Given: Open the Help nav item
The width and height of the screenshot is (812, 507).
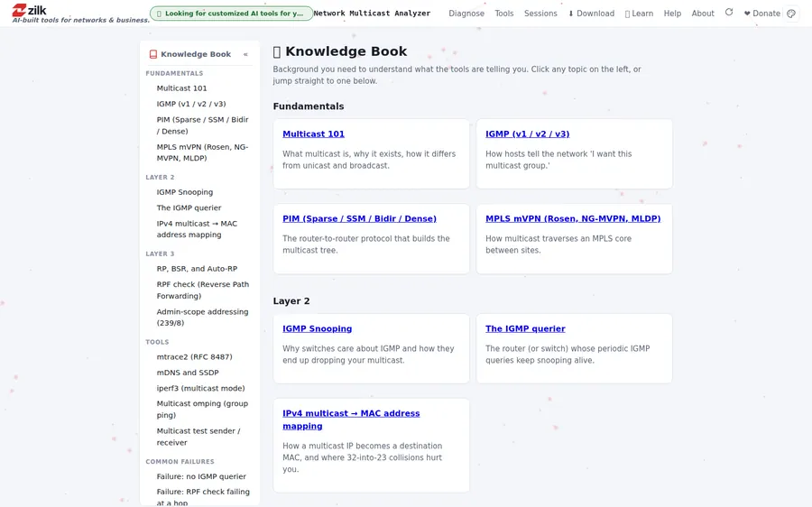Looking at the screenshot, I should click(672, 14).
